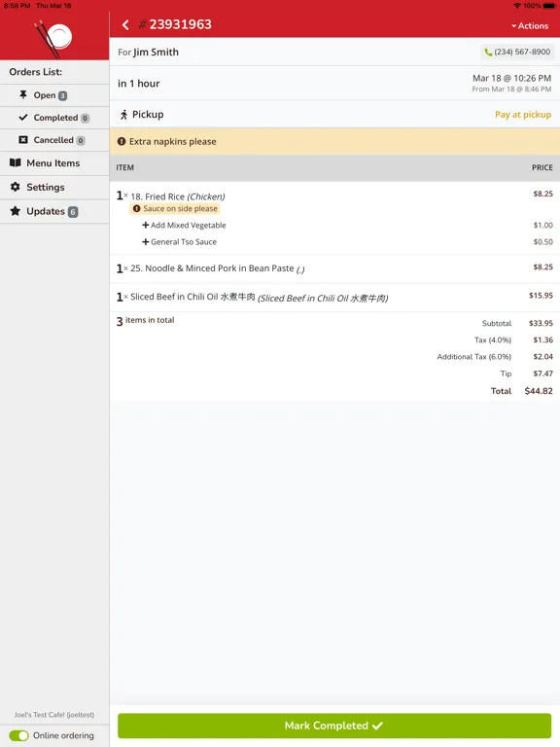The height and width of the screenshot is (747, 560).
Task: Click customer name Jim Smith
Action: (156, 52)
